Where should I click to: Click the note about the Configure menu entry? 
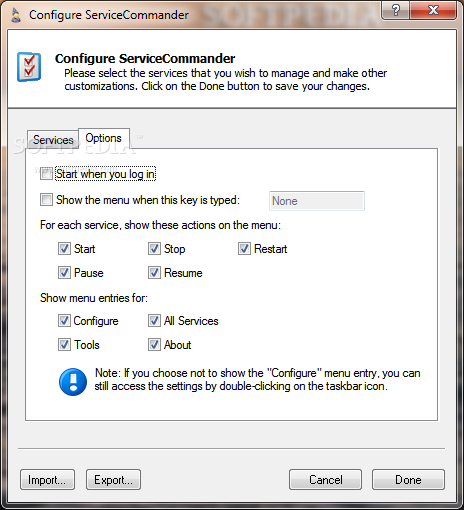coord(257,380)
